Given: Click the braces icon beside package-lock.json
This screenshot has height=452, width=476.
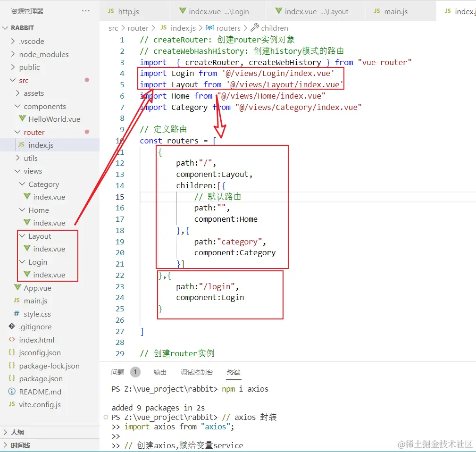Looking at the screenshot, I should click(x=12, y=365).
